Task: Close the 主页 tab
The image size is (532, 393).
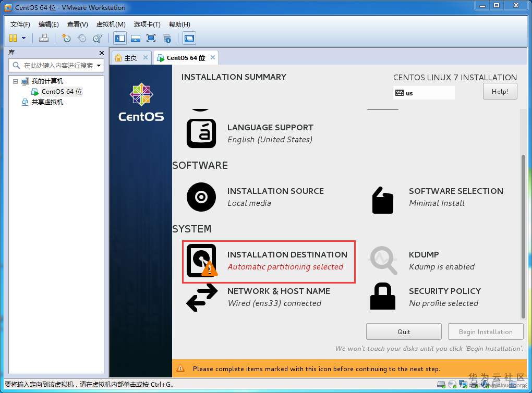Action: [x=145, y=57]
